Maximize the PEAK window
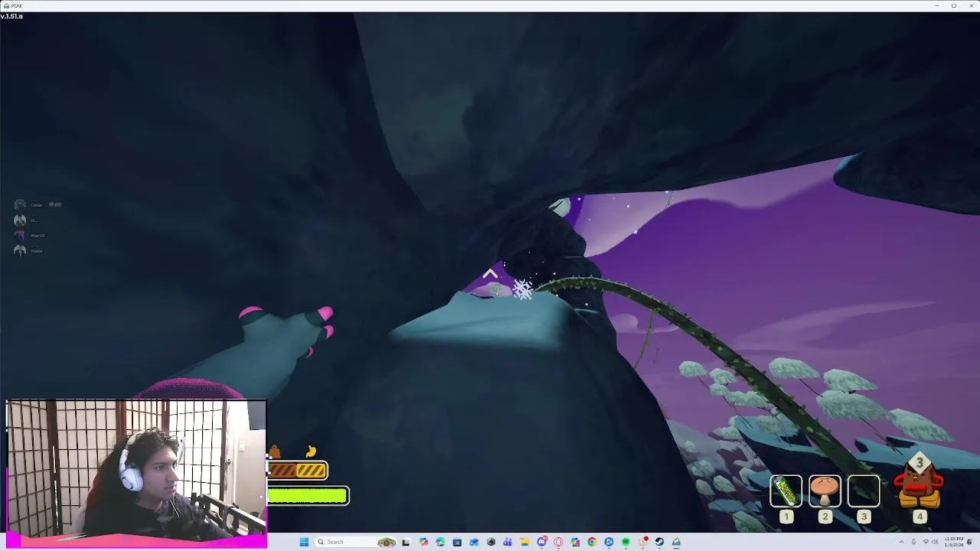 (953, 5)
